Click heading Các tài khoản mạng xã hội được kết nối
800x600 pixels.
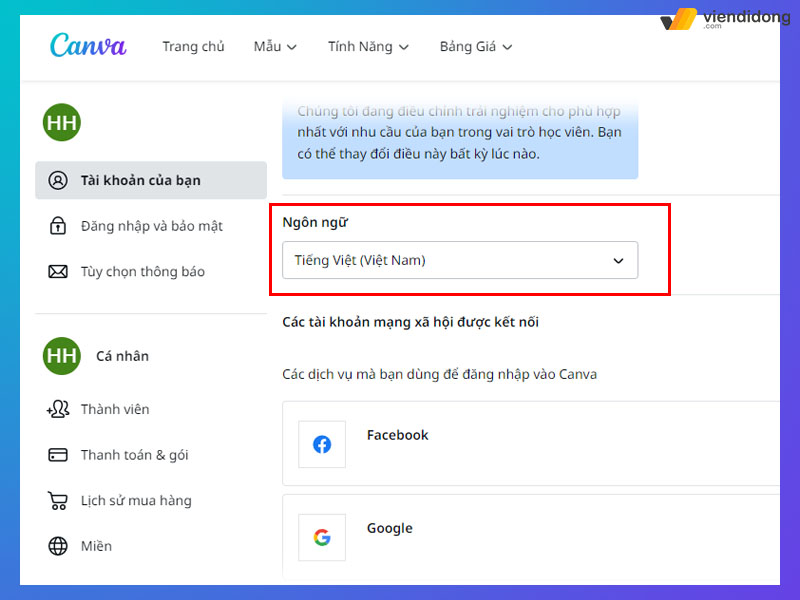(411, 322)
